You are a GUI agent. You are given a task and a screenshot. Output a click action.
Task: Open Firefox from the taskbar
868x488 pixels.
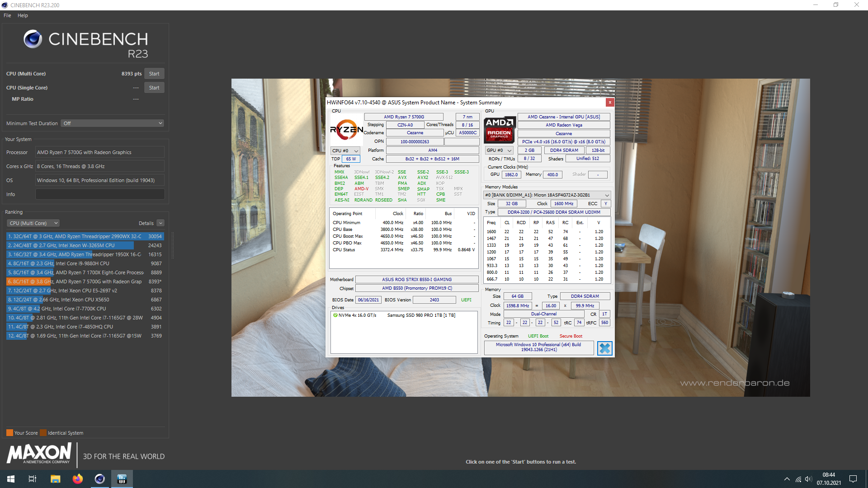[78, 479]
